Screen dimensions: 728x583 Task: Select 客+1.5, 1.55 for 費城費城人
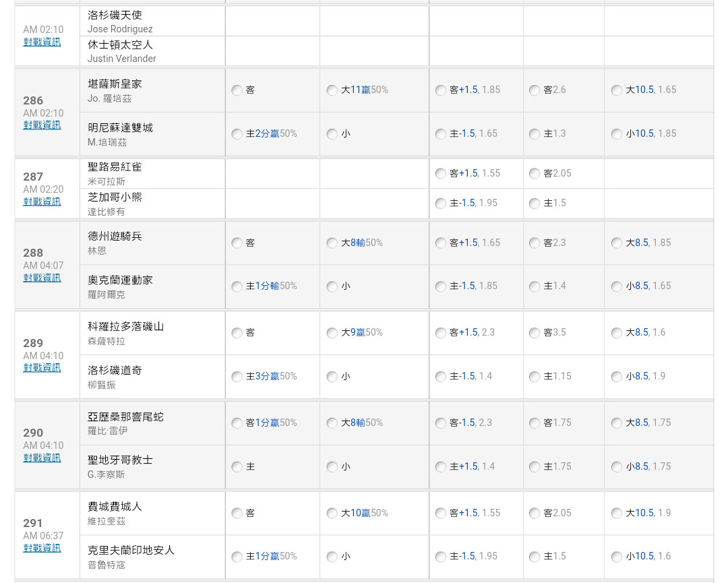click(x=440, y=513)
